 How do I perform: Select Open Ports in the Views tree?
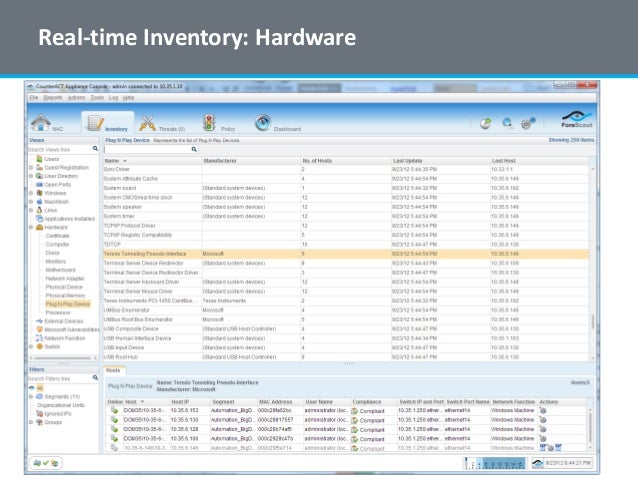pyautogui.click(x=57, y=185)
